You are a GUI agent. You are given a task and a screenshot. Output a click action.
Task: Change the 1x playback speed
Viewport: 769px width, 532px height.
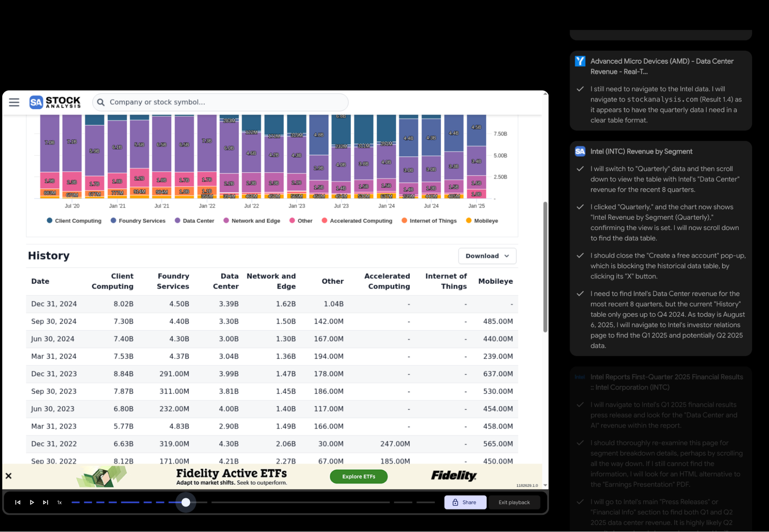click(x=60, y=502)
